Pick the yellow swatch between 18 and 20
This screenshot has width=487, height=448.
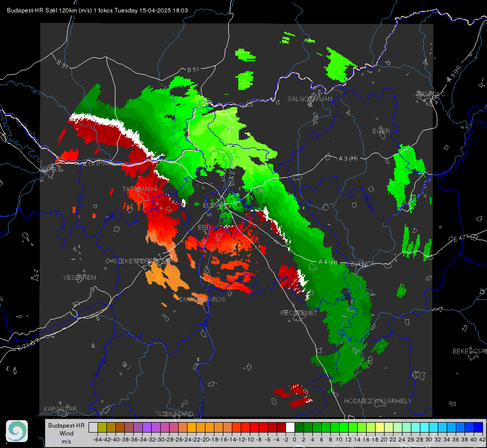click(380, 427)
